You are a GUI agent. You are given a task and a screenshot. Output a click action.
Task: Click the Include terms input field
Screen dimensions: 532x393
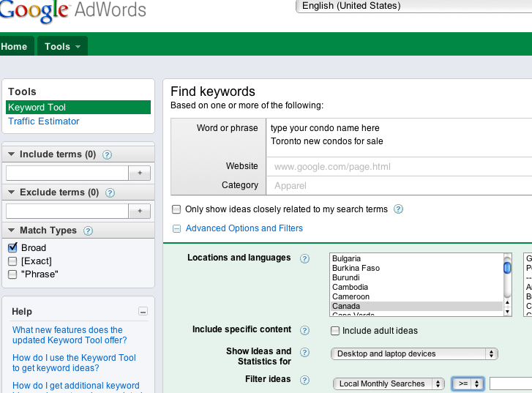tap(67, 173)
